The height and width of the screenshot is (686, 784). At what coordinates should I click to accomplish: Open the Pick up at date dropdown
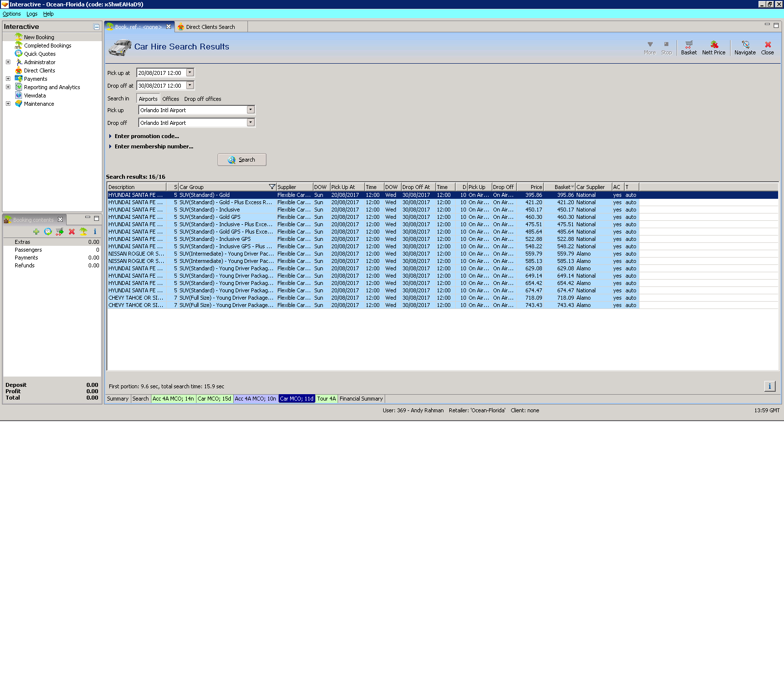pos(190,72)
